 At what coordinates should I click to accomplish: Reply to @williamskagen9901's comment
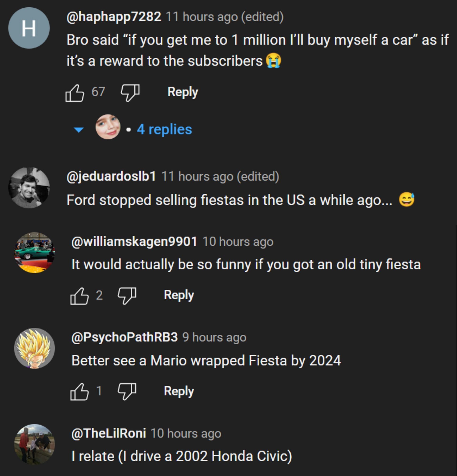[179, 295]
